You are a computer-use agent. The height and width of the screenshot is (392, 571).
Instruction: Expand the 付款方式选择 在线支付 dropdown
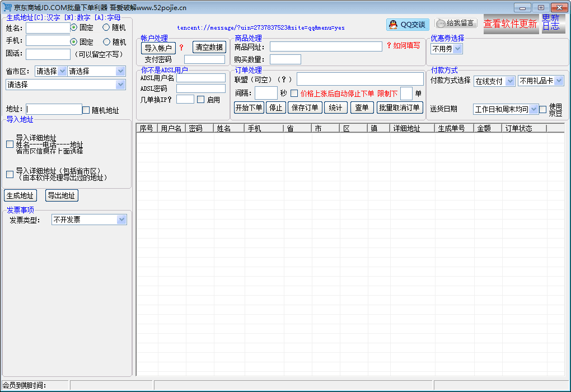click(x=509, y=81)
